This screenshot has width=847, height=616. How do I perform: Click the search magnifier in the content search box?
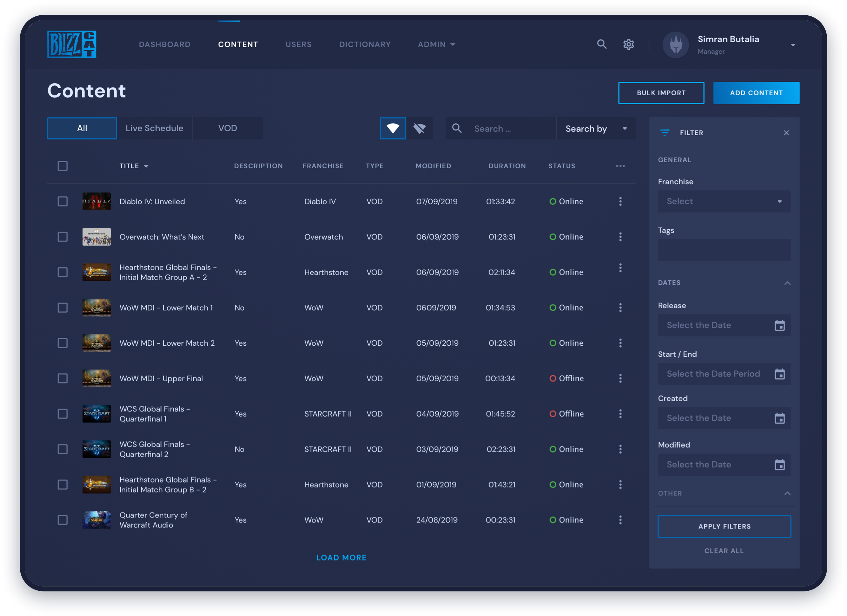tap(457, 128)
